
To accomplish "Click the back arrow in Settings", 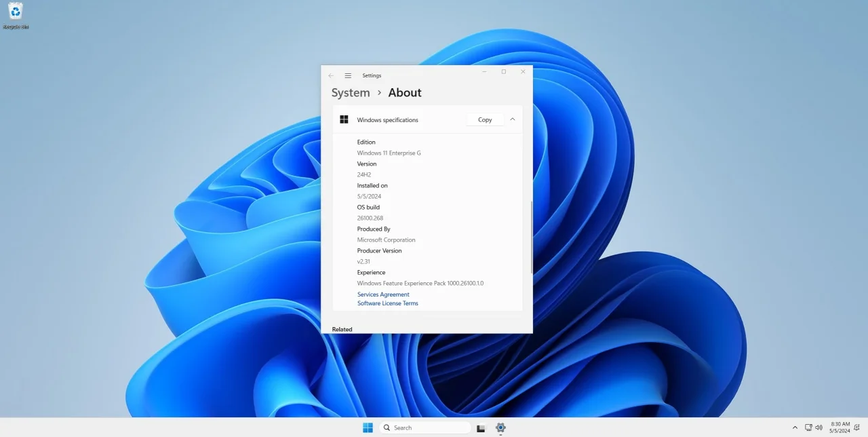I will point(331,75).
